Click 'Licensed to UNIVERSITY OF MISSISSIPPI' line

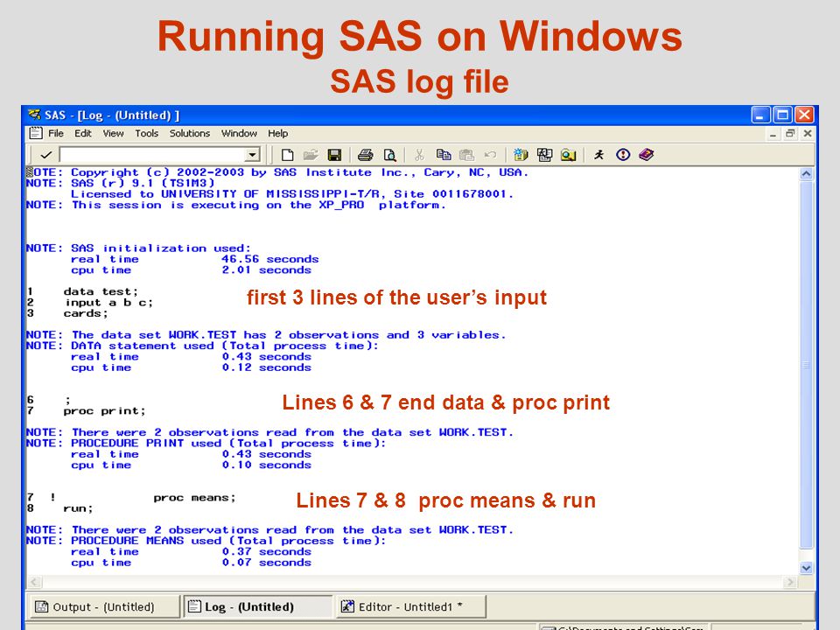point(292,194)
